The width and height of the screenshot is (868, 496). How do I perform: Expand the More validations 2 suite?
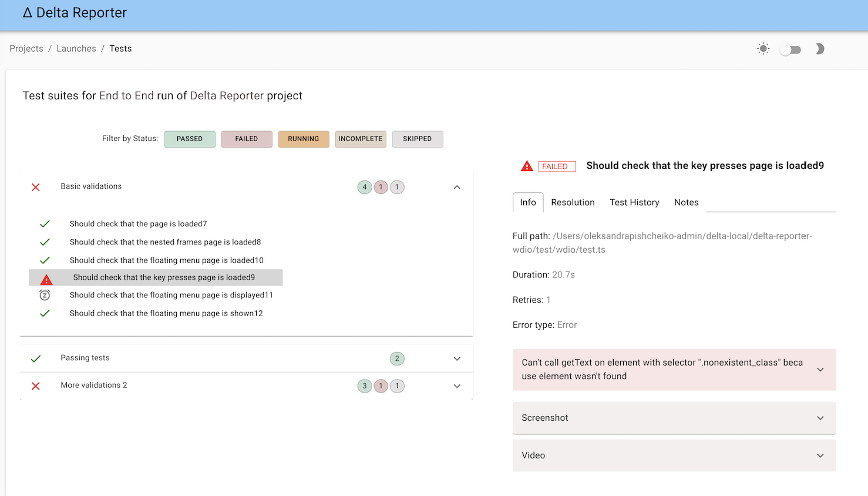[x=457, y=386]
